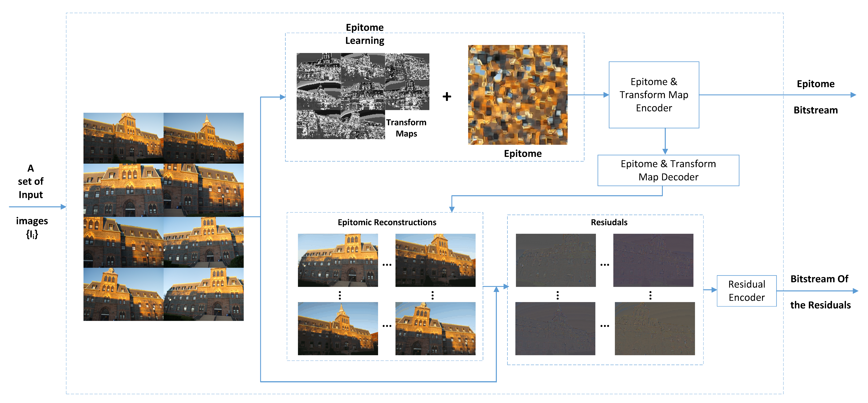Click the 'Transform Maps' label

[x=406, y=128]
